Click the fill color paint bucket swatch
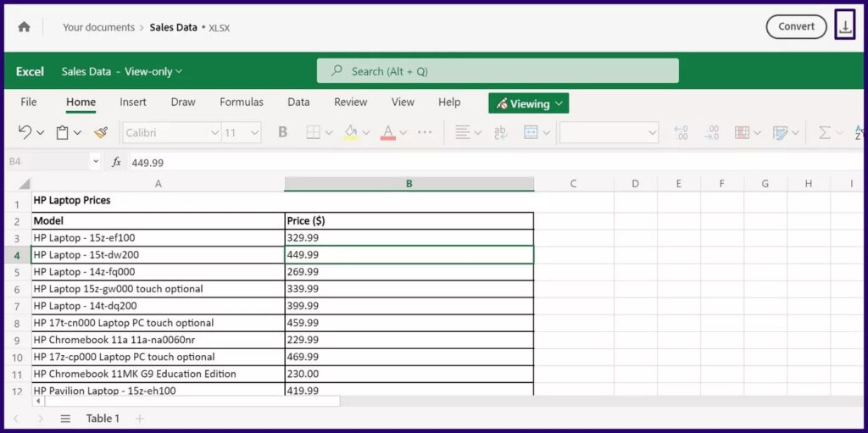 coord(350,132)
